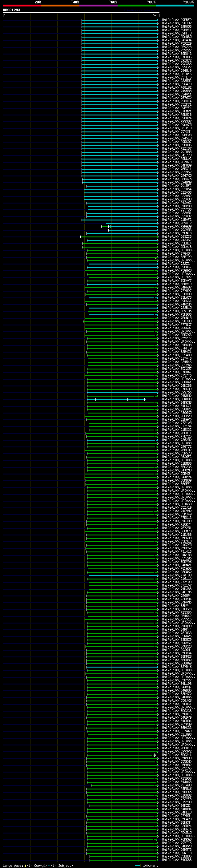Open the UniRef100_C1MRA3 subject label
This screenshot has width=197, height=868.
177,206
